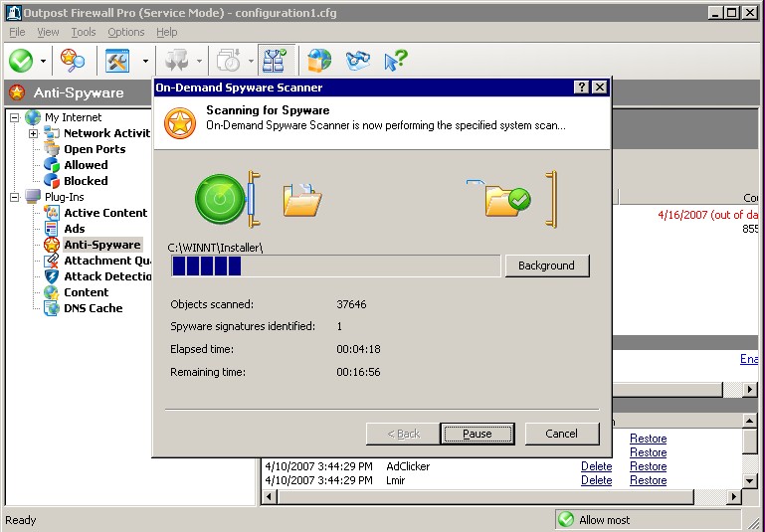Click quarantine list horizontal scroll-right arrow

point(734,497)
